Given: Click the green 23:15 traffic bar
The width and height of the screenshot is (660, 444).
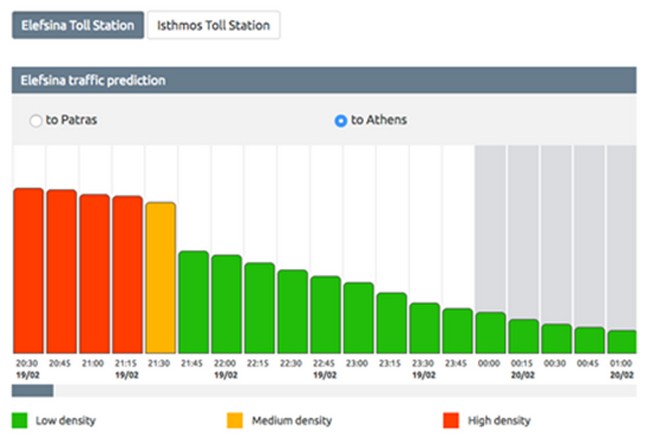Looking at the screenshot, I should [x=391, y=321].
